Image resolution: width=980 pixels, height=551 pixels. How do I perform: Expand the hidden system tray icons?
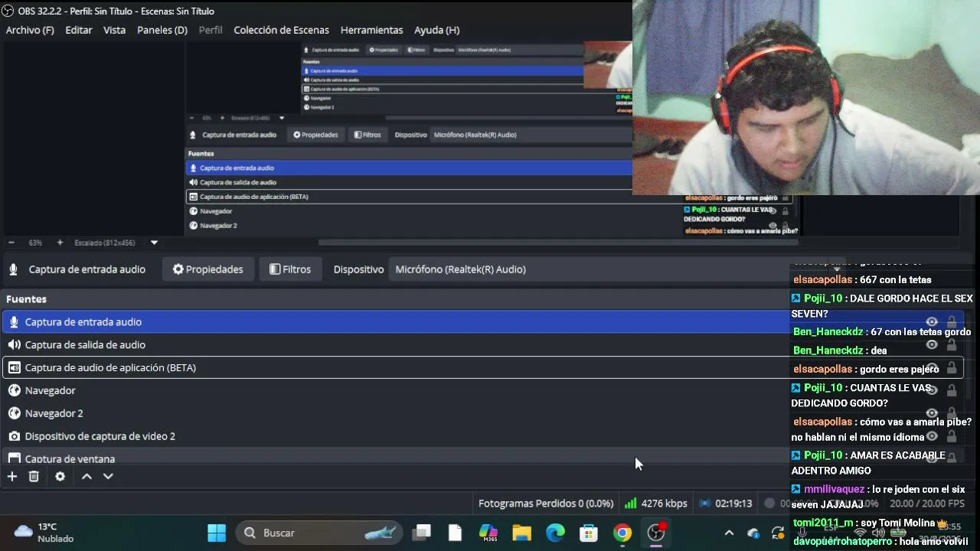coord(729,533)
